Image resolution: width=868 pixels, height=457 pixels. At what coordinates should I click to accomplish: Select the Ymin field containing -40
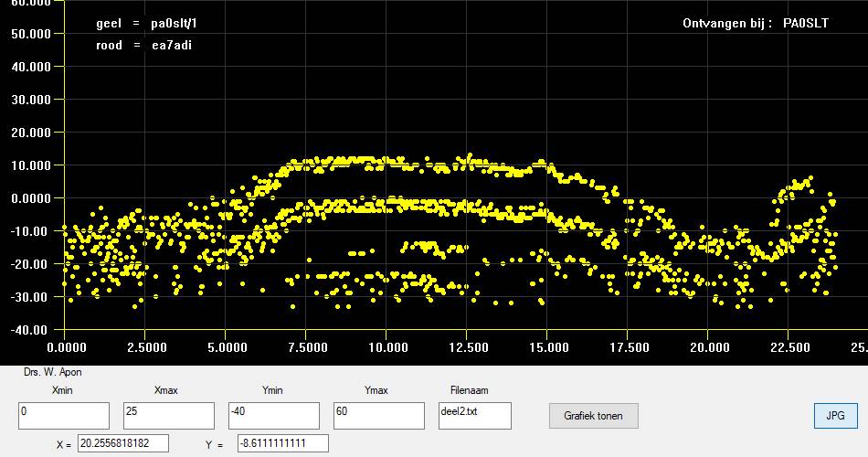(274, 416)
